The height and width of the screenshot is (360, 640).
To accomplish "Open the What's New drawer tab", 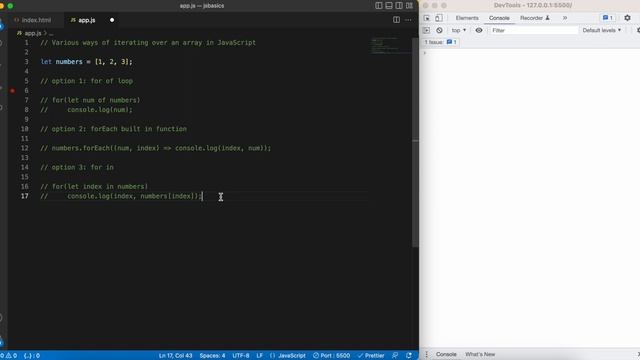I will click(x=480, y=354).
